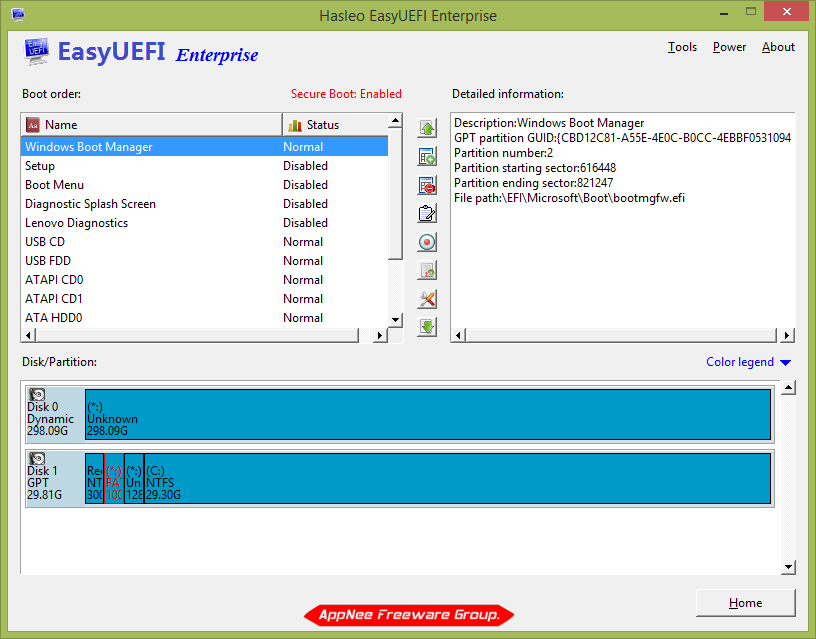The width and height of the screenshot is (816, 639).
Task: Select the ATAPI CD0 boot entry
Action: click(x=205, y=280)
